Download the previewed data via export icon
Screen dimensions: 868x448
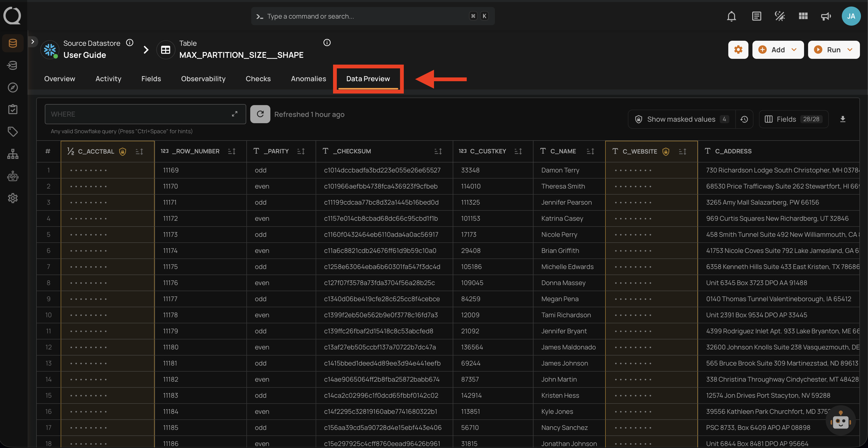[843, 119]
